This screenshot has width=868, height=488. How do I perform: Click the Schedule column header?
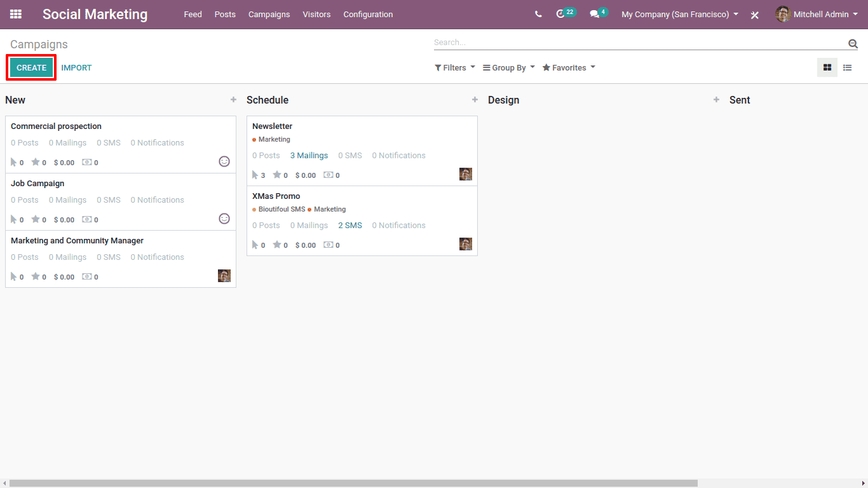(x=268, y=100)
